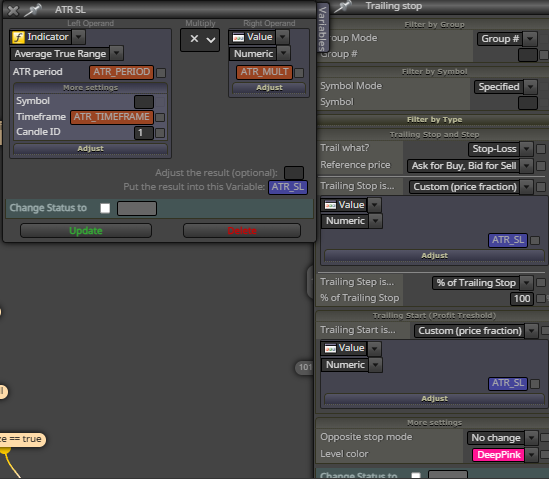549x479 pixels.
Task: Open the Indicator type dropdown arrow
Action: (x=79, y=37)
